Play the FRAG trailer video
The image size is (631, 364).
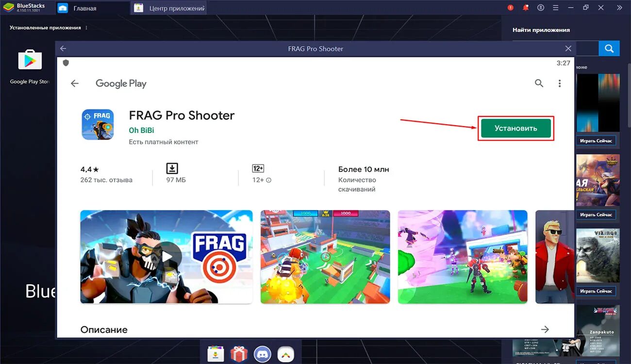(x=166, y=257)
